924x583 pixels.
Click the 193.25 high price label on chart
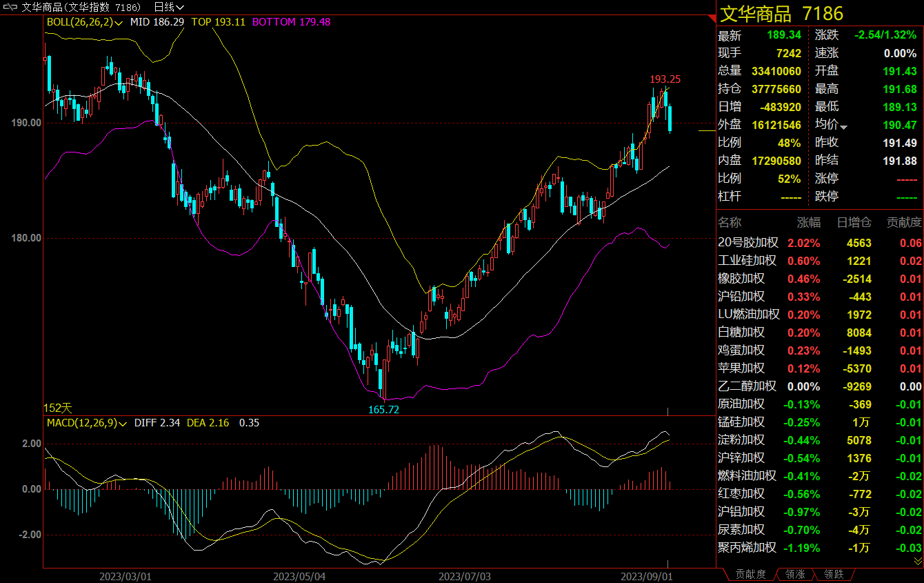tap(665, 79)
